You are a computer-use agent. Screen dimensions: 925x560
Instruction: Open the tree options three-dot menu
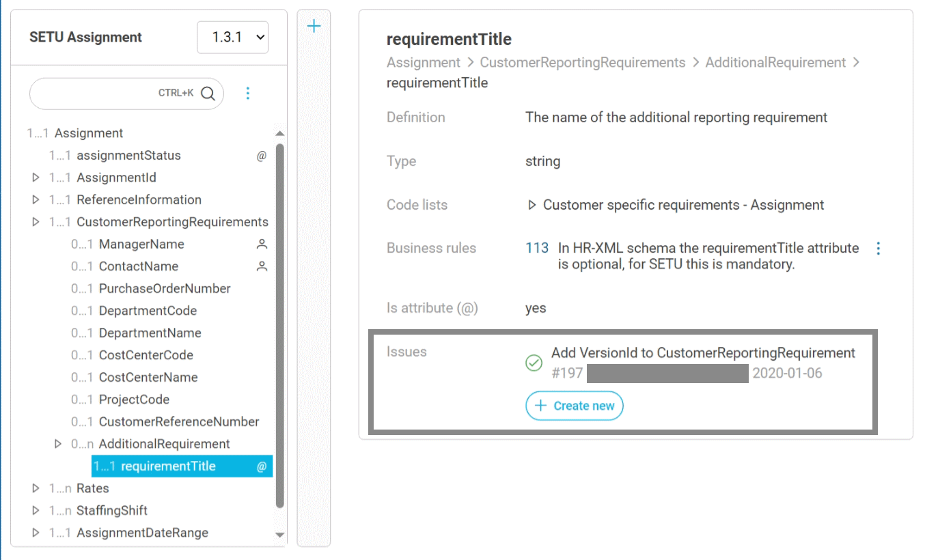point(248,93)
